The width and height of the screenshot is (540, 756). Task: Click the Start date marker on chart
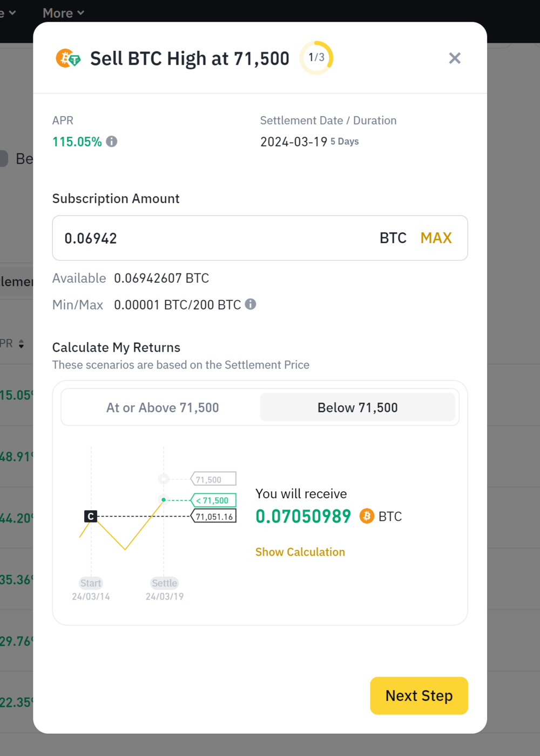click(x=91, y=583)
